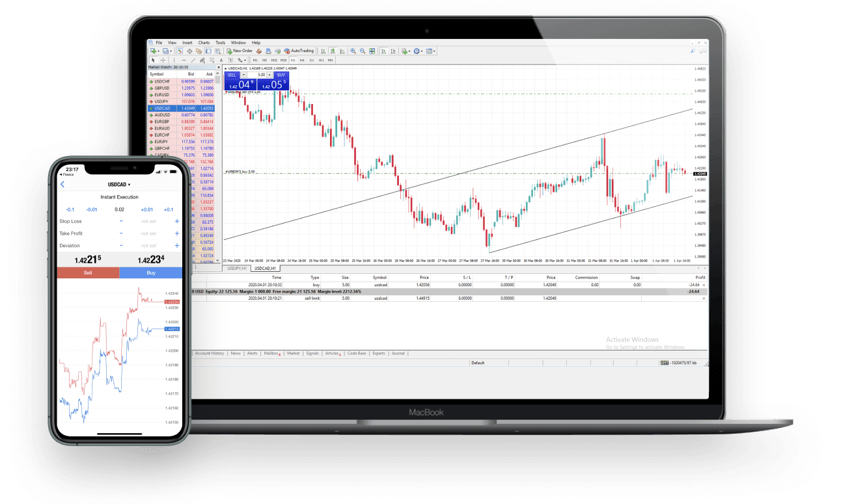Select the Fibonacci retracement tool
Image resolution: width=841 pixels, height=504 pixels.
pos(212,60)
